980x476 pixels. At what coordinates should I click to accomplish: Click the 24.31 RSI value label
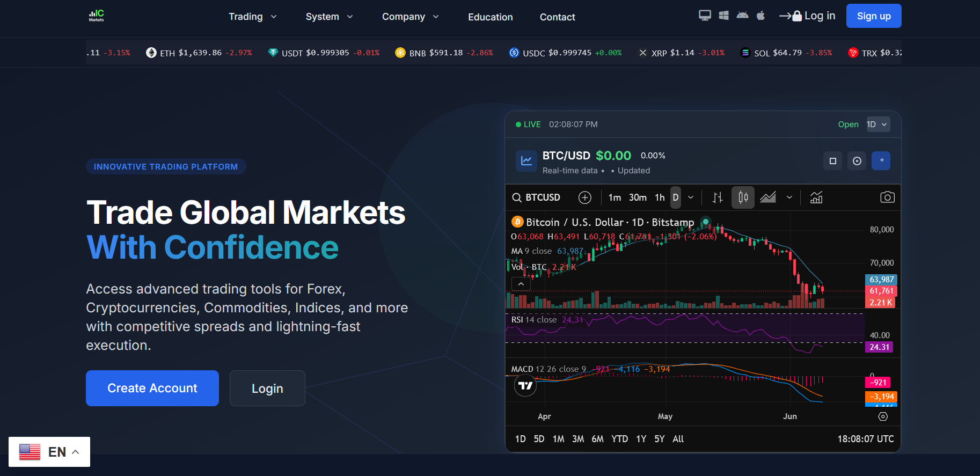tap(879, 347)
